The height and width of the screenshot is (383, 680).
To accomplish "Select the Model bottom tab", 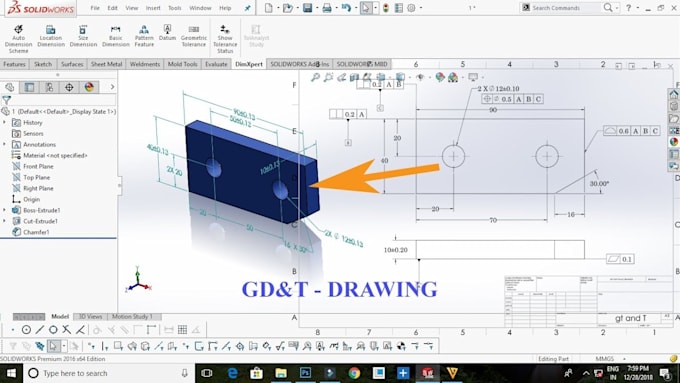I will coord(60,317).
